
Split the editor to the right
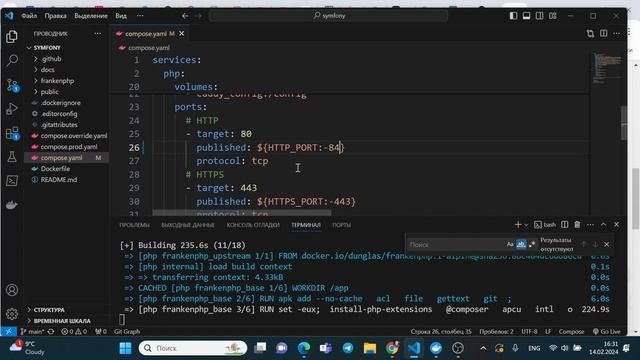pyautogui.click(x=603, y=33)
